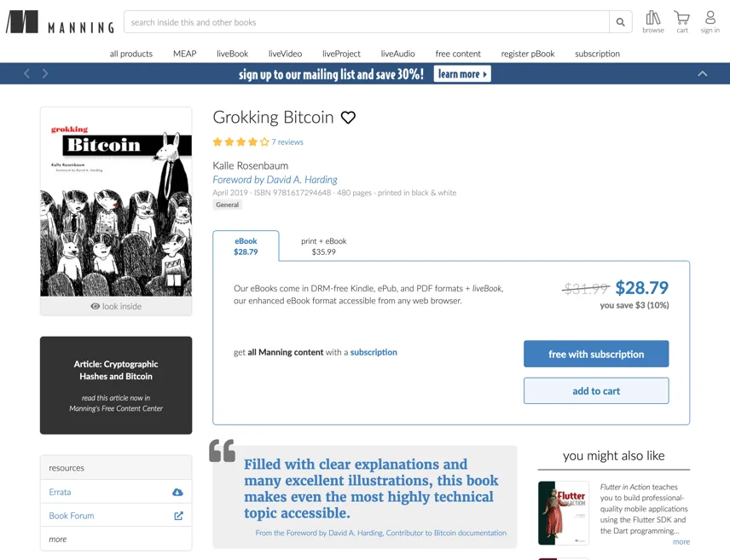730x560 pixels.
Task: Expand more resources
Action: point(58,539)
